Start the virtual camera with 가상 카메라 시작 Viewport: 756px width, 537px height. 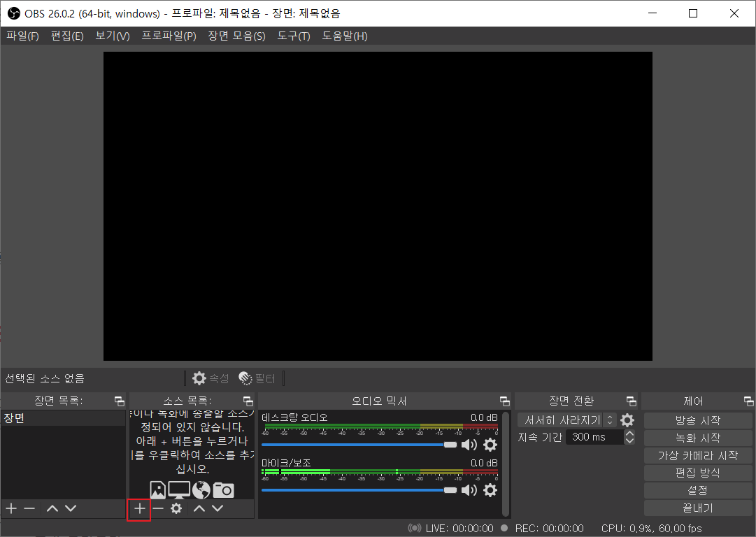pos(698,455)
